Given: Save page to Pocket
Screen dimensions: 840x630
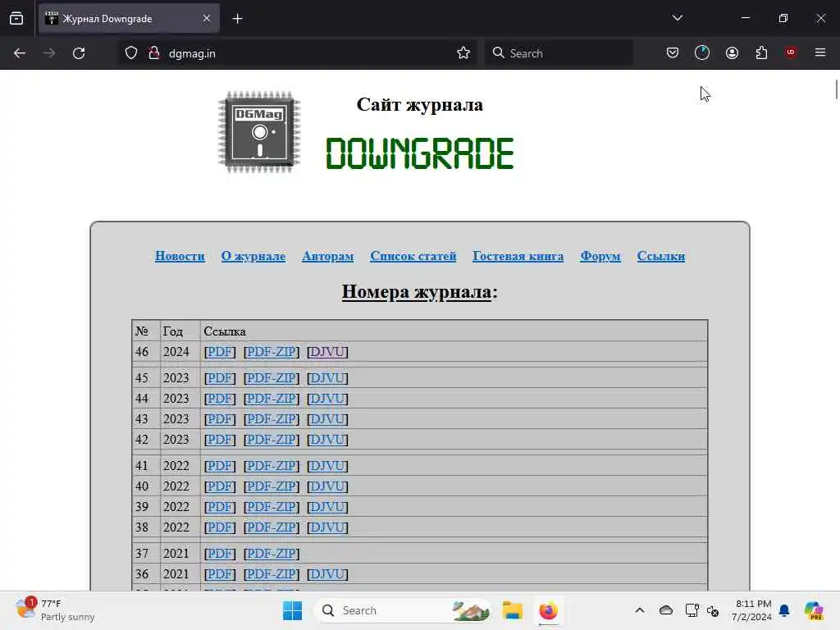Looking at the screenshot, I should (x=673, y=52).
